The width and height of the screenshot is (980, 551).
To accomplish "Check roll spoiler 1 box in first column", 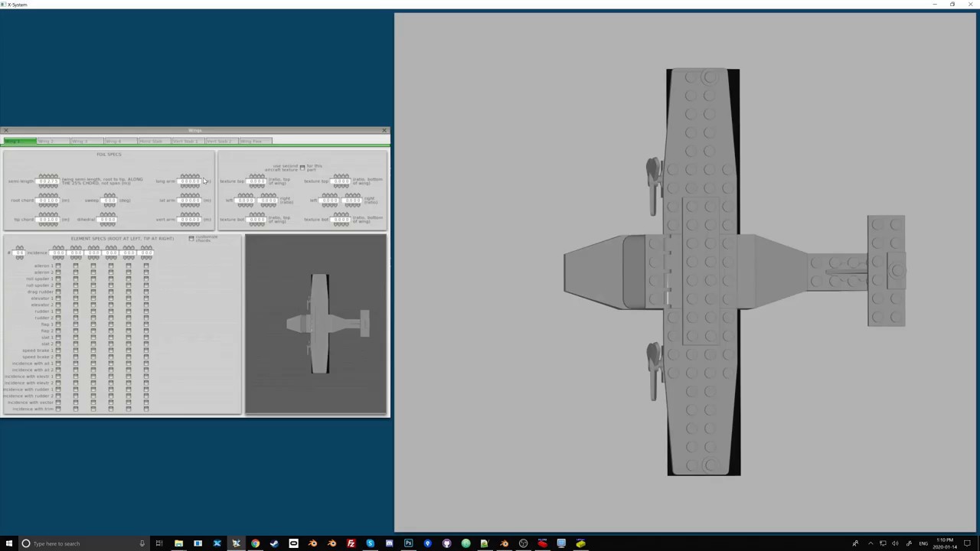I will (x=57, y=279).
